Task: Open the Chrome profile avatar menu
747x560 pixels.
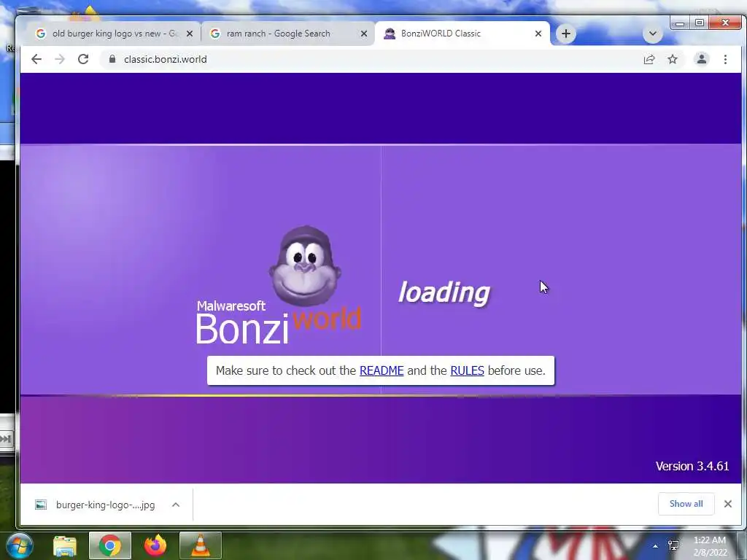Action: pyautogui.click(x=701, y=59)
